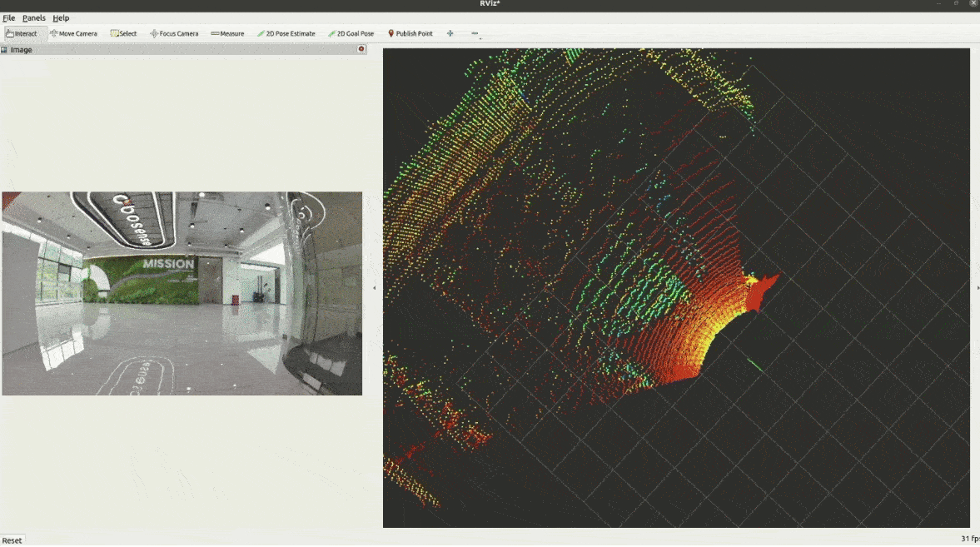
Task: Click the right edge arrow to reveal the panel
Action: [x=977, y=286]
